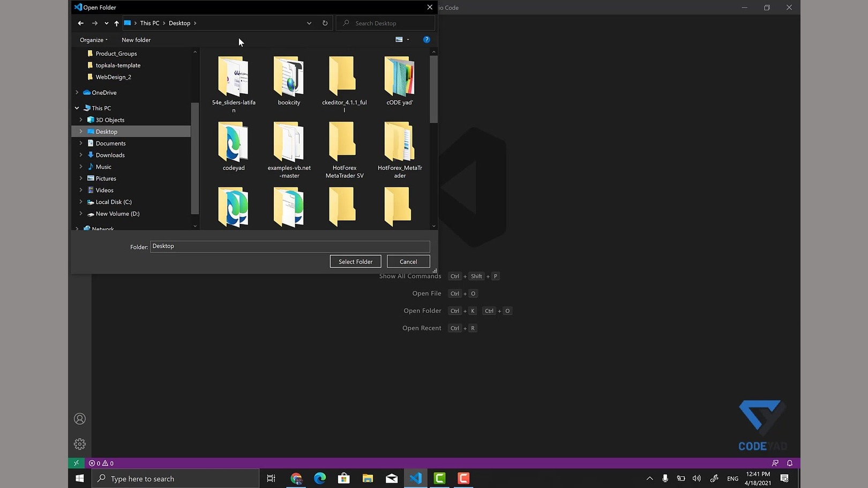Click New folder in the toolbar

(x=136, y=40)
